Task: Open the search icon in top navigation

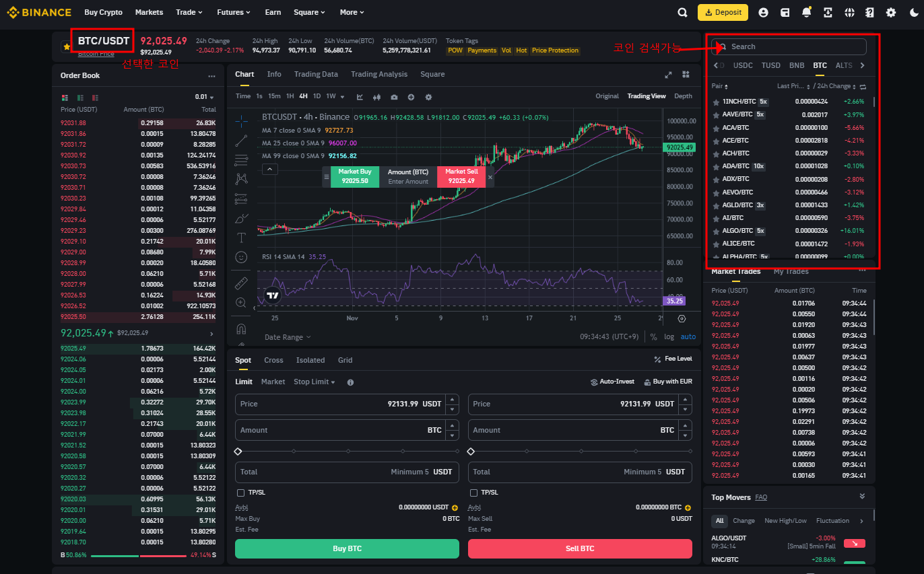Action: coord(683,12)
